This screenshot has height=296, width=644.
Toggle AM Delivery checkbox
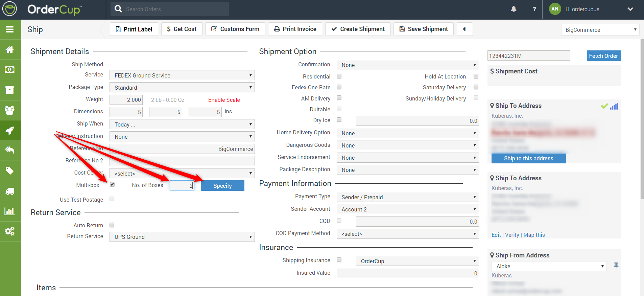coord(339,98)
